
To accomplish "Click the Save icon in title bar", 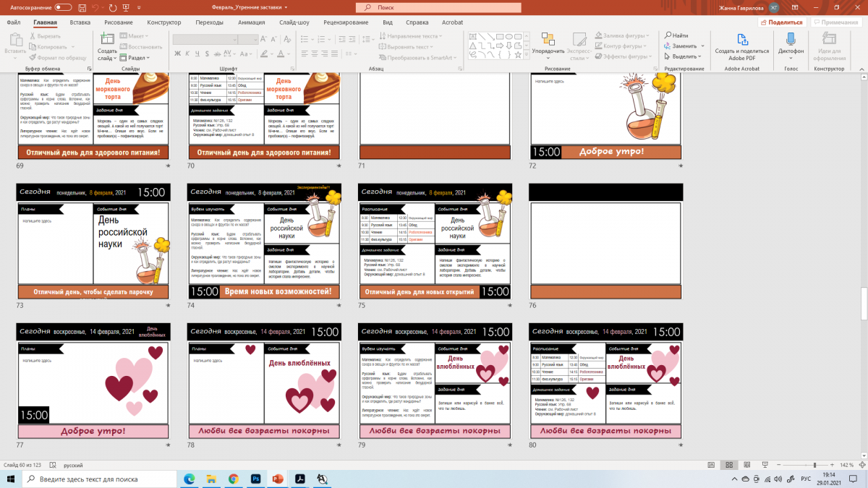I will point(82,7).
